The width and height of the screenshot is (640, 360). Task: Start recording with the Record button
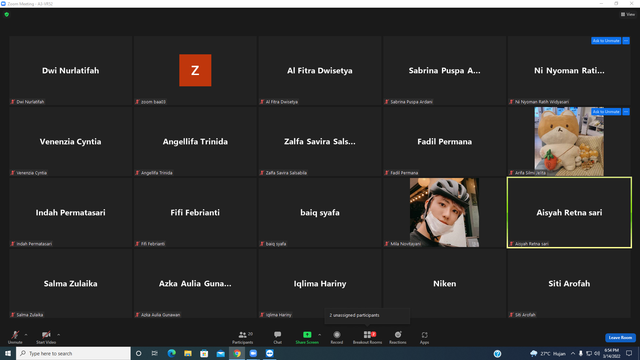[x=337, y=337]
